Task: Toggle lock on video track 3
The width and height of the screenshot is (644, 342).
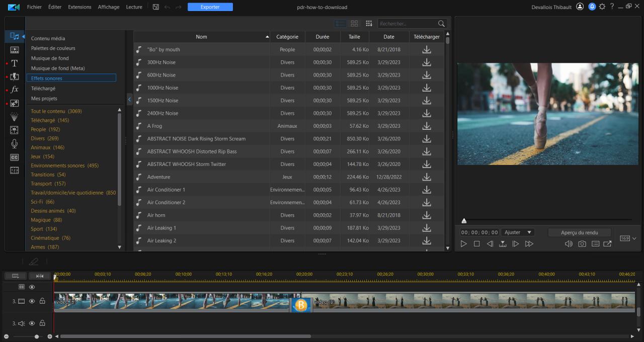Action: 42,301
